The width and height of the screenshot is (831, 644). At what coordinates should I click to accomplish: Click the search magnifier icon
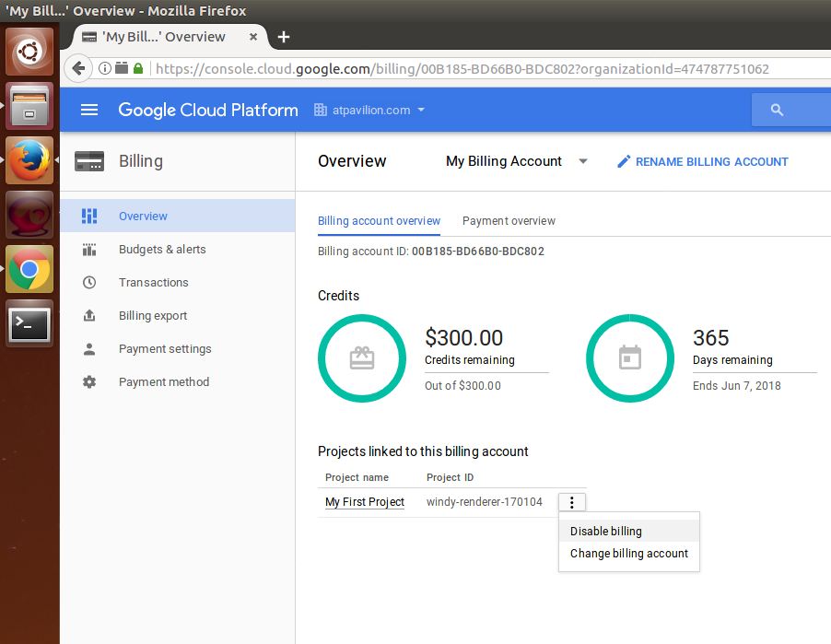(x=777, y=110)
